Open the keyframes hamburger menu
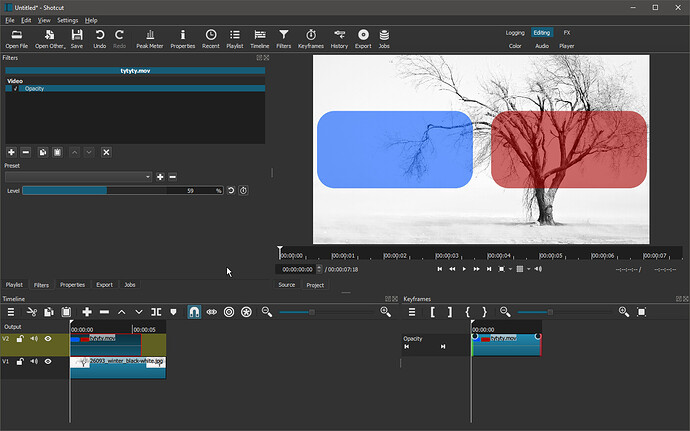 pyautogui.click(x=412, y=312)
